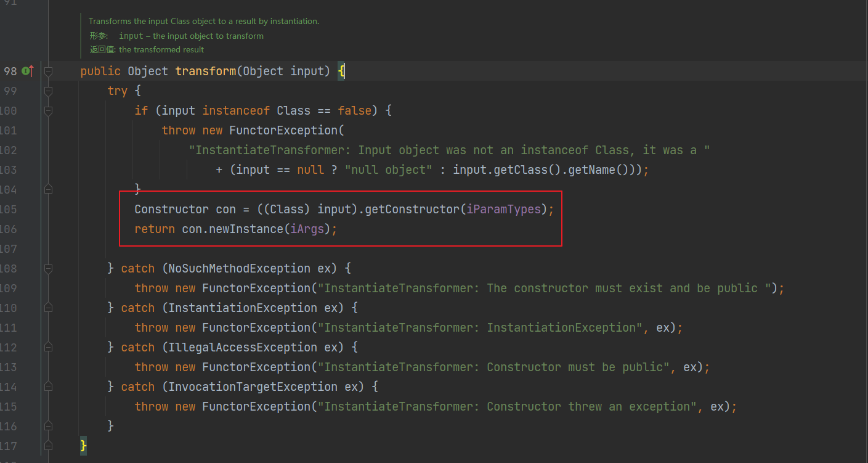
Task: Collapse the transform method fold marker
Action: click(48, 72)
